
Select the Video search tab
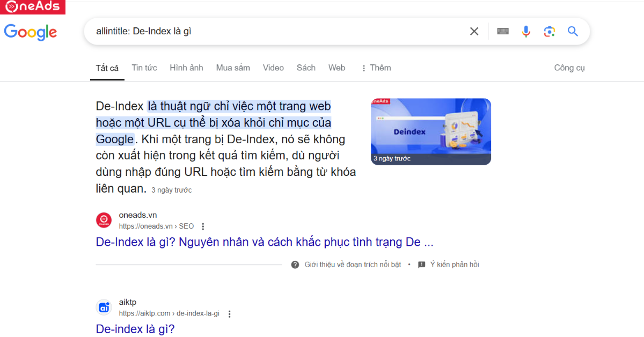coord(273,68)
